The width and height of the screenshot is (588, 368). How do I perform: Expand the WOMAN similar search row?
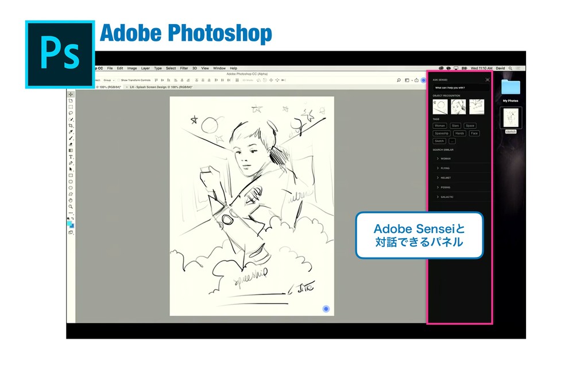coord(461,159)
